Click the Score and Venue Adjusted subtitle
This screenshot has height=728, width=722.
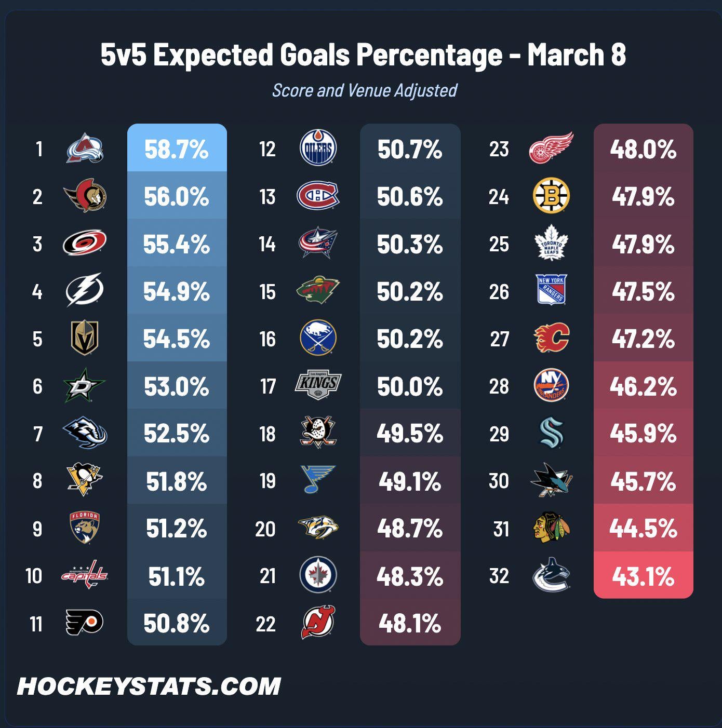(365, 90)
